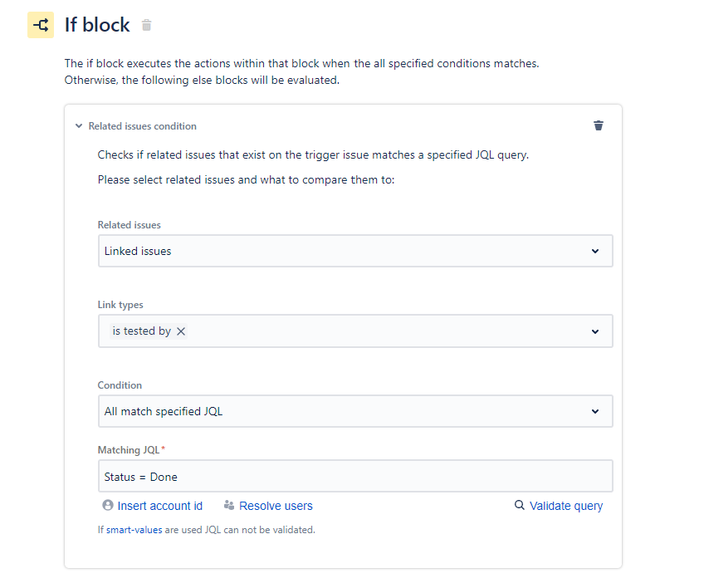Delete the If block using the title trash icon

pos(147,25)
